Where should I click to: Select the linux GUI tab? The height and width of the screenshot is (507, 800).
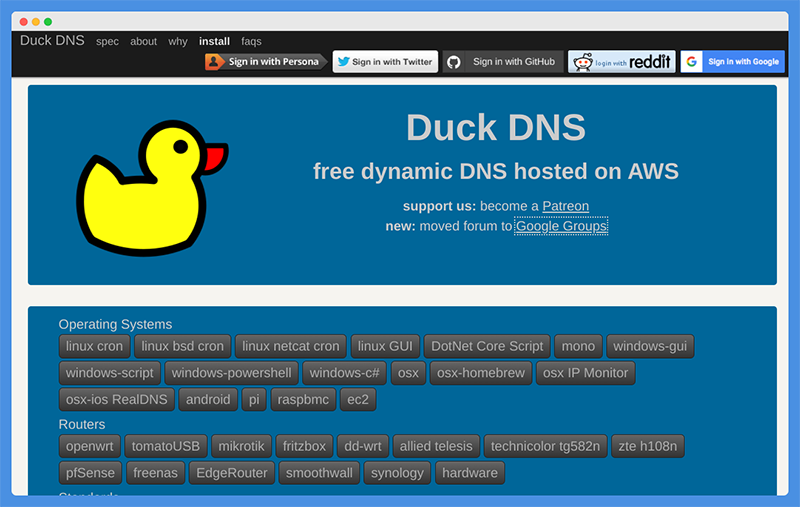coord(385,346)
